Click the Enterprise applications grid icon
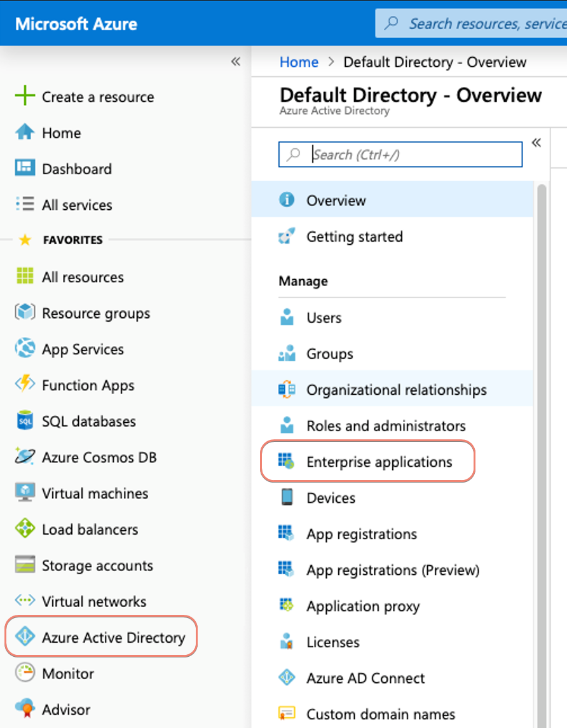The height and width of the screenshot is (728, 567). pyautogui.click(x=286, y=461)
